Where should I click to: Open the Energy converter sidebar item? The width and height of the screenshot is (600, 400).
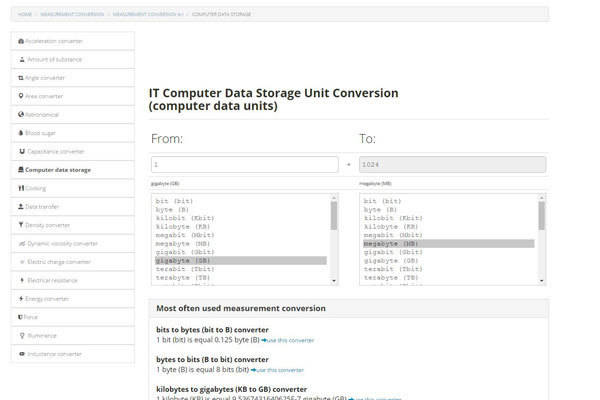click(48, 298)
